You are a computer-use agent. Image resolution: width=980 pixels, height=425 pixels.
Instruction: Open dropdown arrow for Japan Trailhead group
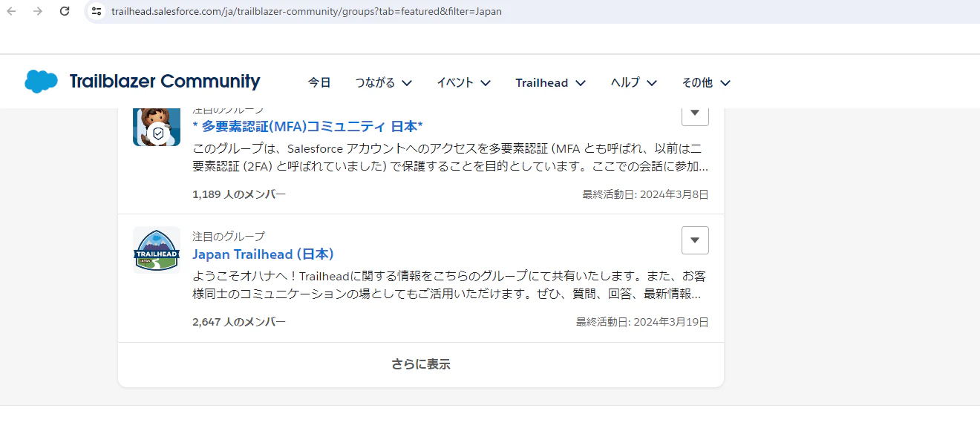(x=695, y=240)
